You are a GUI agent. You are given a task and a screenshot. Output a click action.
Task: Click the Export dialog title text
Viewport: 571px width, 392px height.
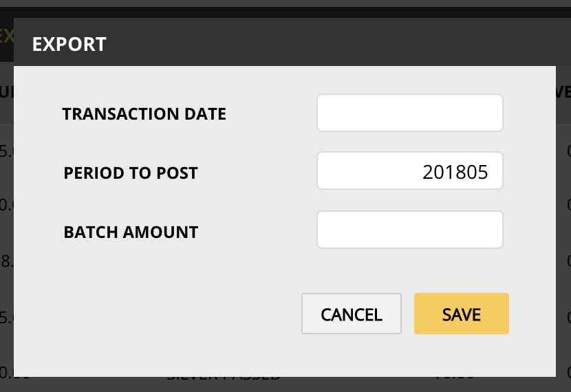pos(69,45)
